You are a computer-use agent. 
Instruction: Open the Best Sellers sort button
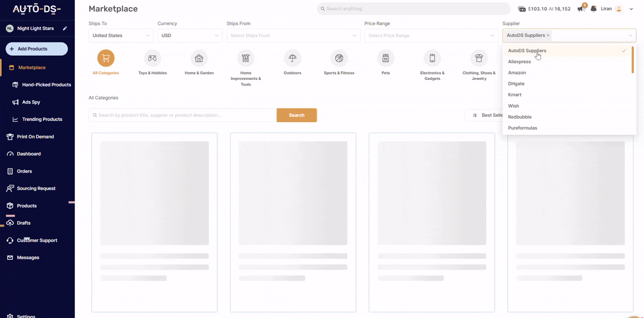point(485,115)
